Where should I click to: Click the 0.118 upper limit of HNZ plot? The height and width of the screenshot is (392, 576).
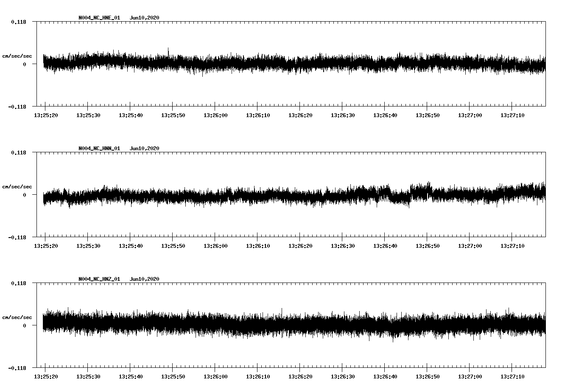[19, 283]
